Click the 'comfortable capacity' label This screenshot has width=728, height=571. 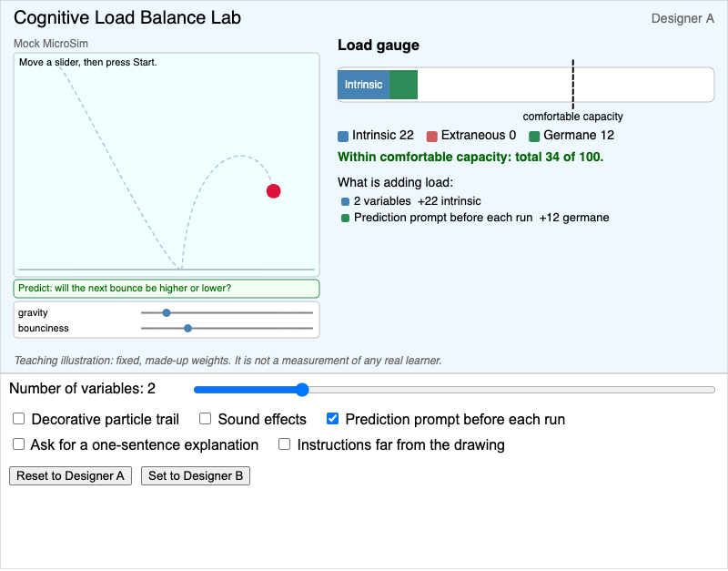click(573, 117)
